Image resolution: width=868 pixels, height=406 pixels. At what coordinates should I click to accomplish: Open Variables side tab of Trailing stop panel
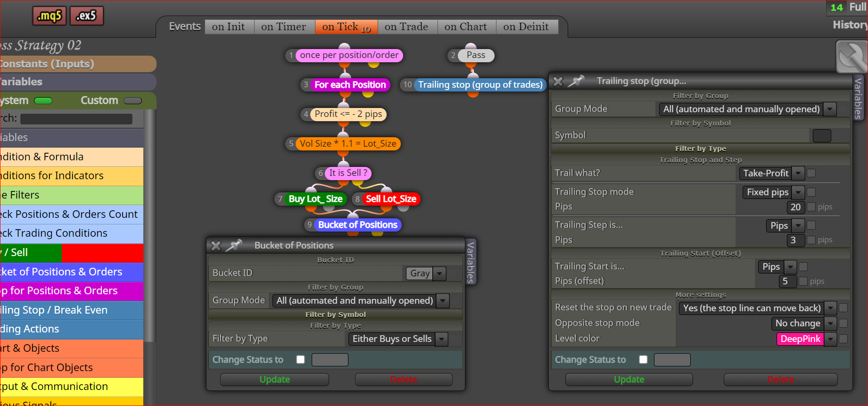[x=858, y=98]
